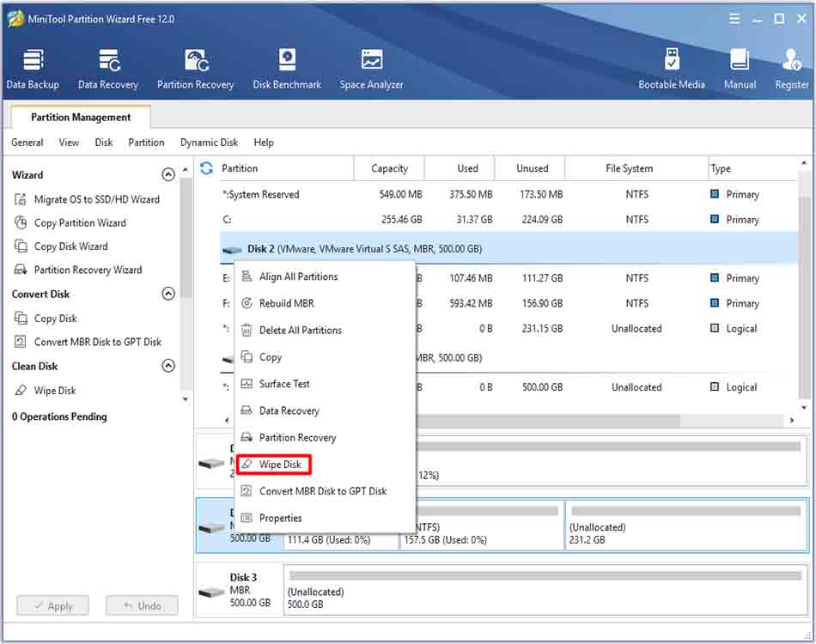
Task: Choose Data Recovery in the context menu
Action: [x=326, y=410]
